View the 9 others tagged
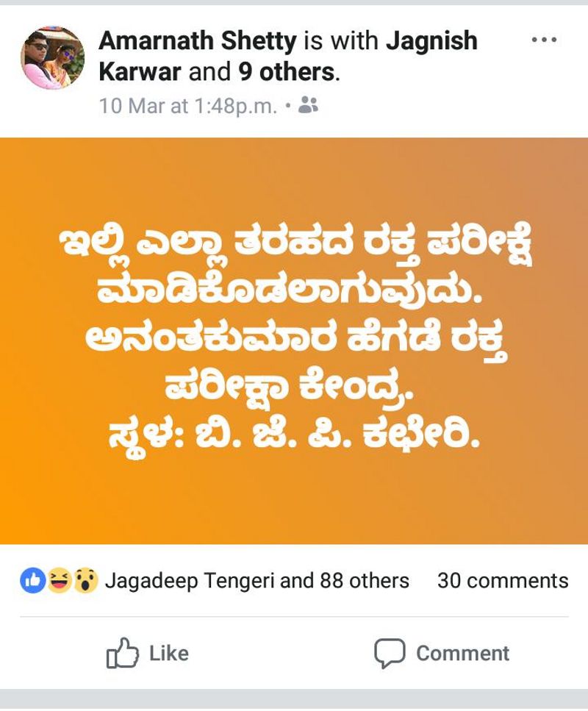The height and width of the screenshot is (711, 588). pyautogui.click(x=286, y=71)
